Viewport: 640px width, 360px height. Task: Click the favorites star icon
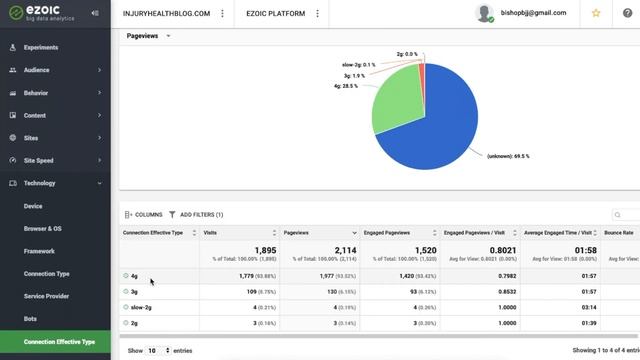coord(596,13)
